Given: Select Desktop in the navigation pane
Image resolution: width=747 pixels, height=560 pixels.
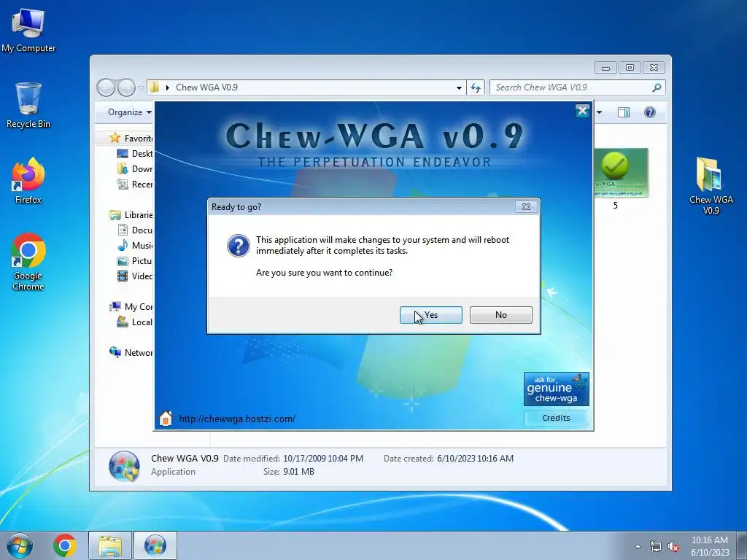Looking at the screenshot, I should (x=134, y=153).
